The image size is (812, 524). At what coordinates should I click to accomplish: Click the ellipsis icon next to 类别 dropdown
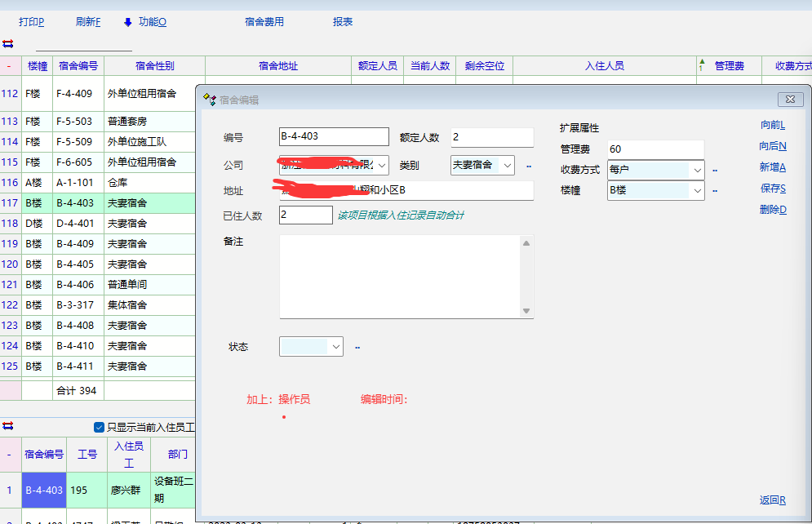[x=528, y=167]
